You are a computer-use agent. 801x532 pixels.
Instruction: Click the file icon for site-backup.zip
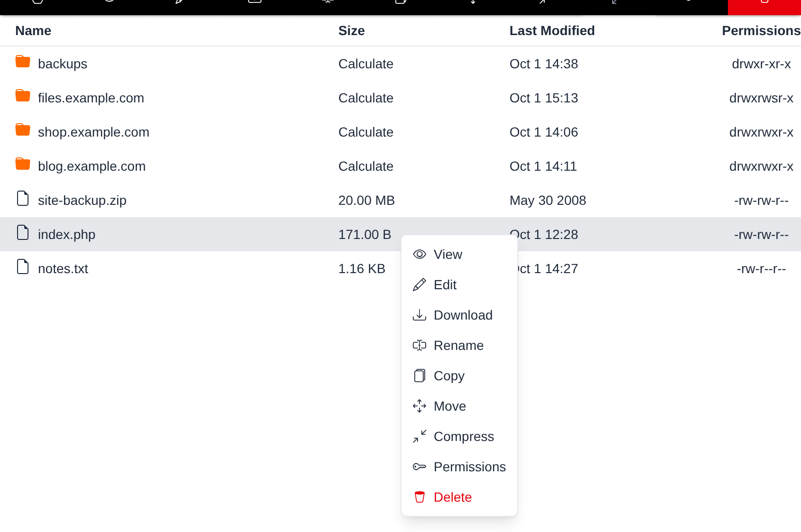23,198
